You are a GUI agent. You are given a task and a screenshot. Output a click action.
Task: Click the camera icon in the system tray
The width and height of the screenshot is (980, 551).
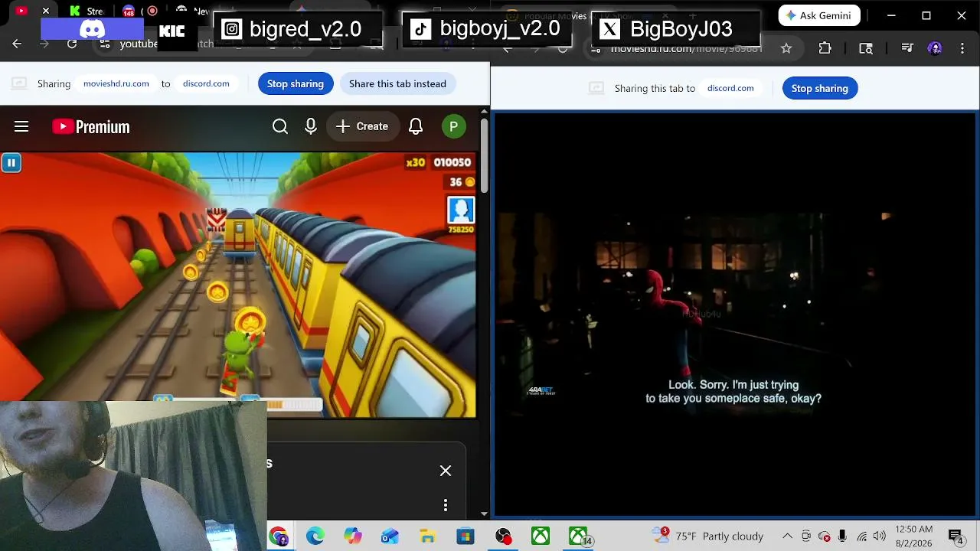pyautogui.click(x=806, y=536)
